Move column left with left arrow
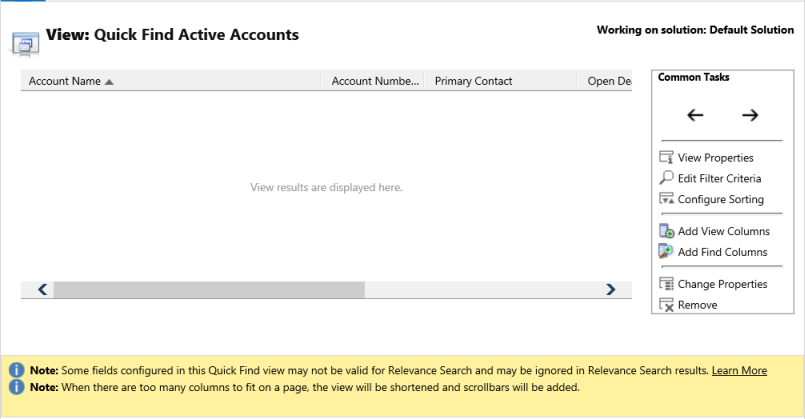The height and width of the screenshot is (419, 805). [x=695, y=115]
